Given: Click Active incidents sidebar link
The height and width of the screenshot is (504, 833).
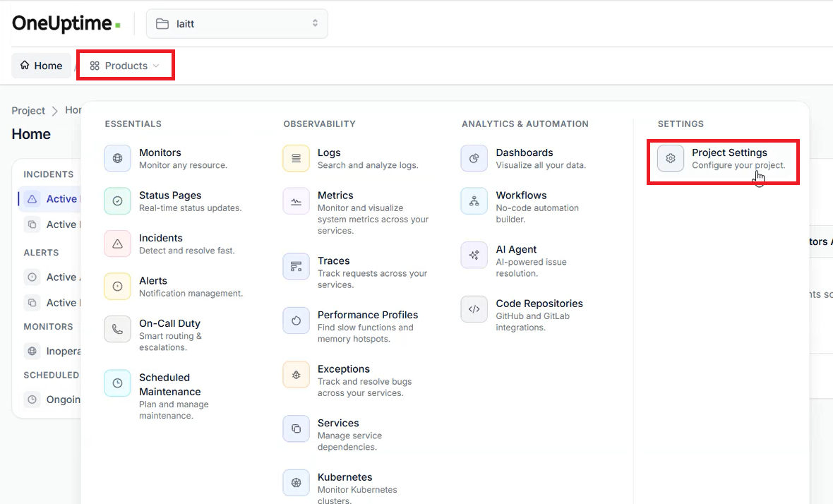Looking at the screenshot, I should click(49, 198).
